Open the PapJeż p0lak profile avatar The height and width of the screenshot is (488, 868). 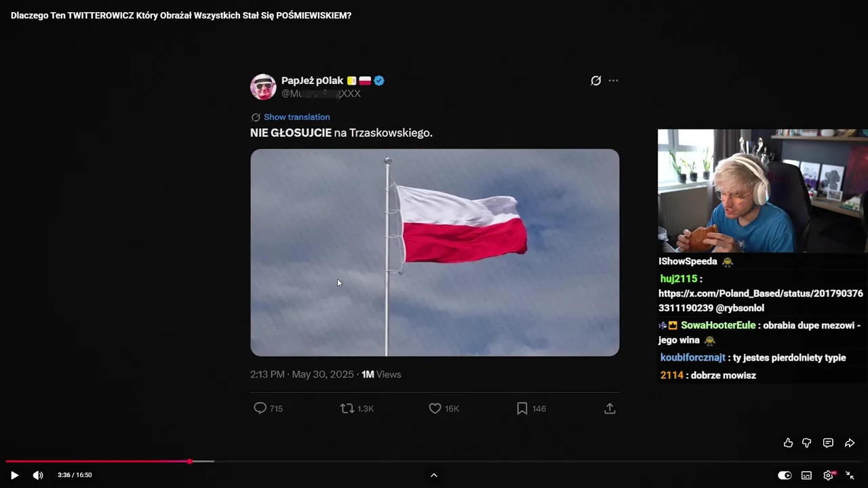263,87
